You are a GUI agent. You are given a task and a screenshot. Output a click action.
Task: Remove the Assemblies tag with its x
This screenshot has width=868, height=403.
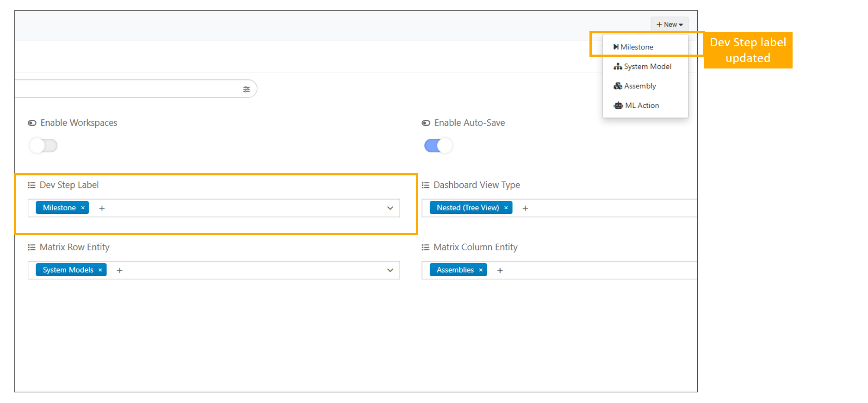point(481,270)
